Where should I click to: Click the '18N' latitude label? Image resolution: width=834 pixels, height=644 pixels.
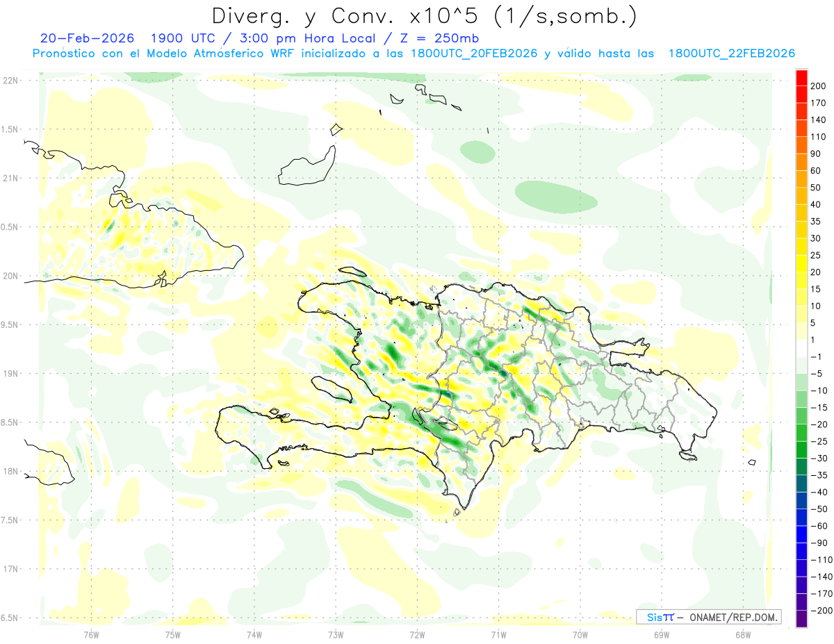[x=11, y=471]
